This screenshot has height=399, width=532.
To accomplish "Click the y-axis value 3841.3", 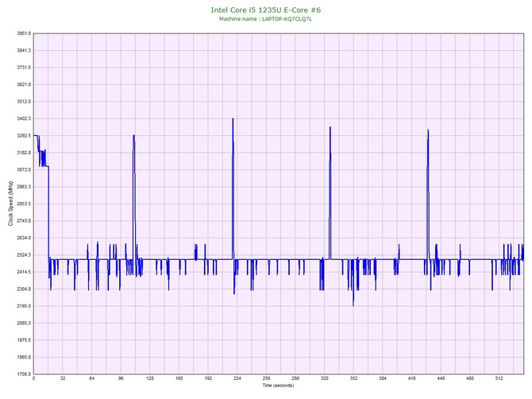I will (x=24, y=50).
